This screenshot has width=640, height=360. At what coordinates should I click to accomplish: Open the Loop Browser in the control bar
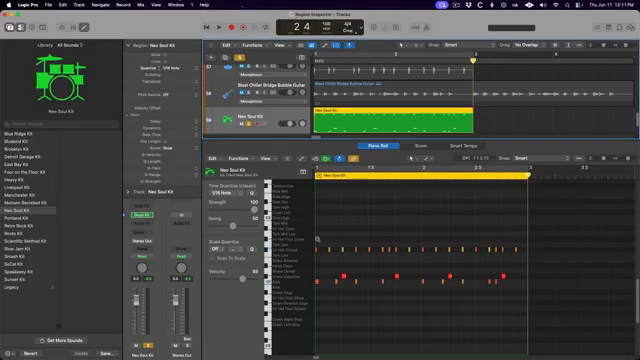[619, 27]
